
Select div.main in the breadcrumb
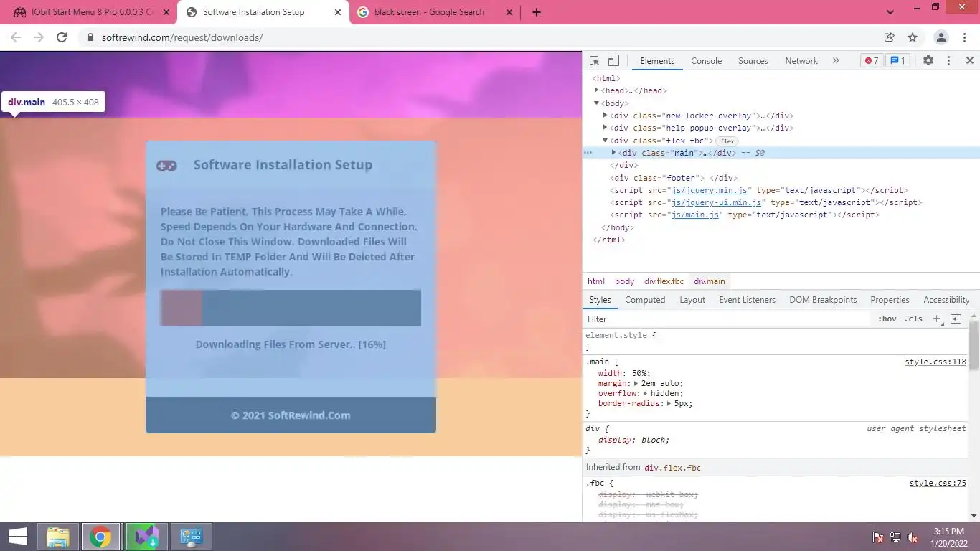point(710,281)
